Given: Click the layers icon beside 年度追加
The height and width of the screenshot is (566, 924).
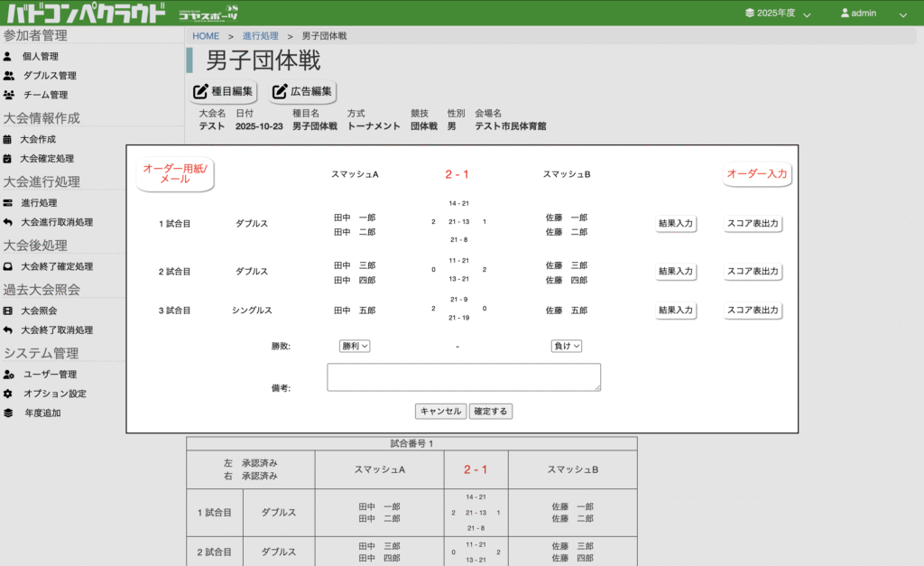Looking at the screenshot, I should (x=8, y=413).
